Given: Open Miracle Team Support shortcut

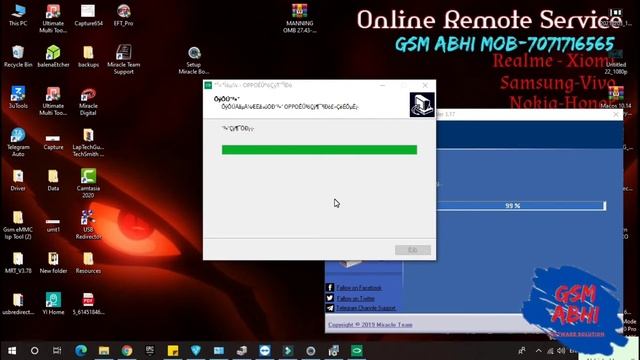Looking at the screenshot, I should click(123, 60).
